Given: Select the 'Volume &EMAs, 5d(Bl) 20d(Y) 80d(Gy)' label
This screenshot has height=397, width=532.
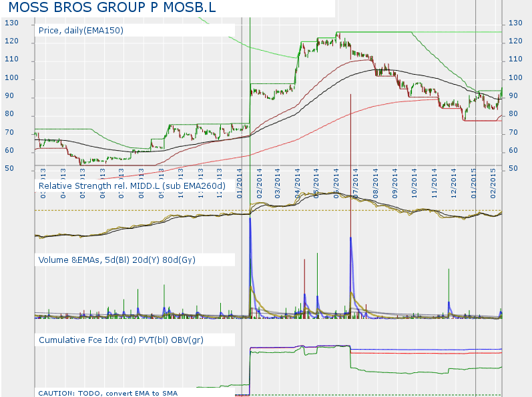Looking at the screenshot, I should click(117, 260).
